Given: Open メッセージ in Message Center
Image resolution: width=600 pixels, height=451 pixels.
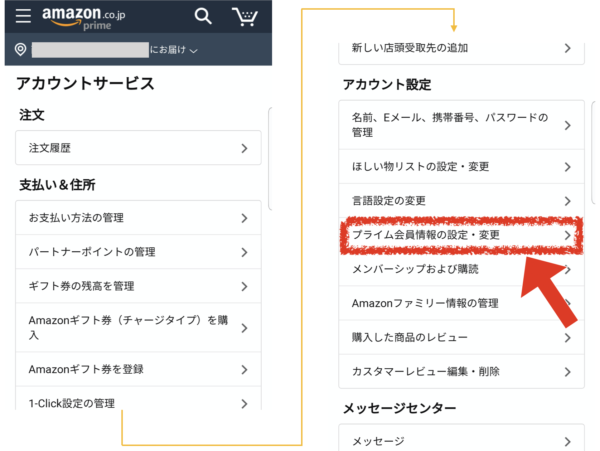Looking at the screenshot, I should point(461,438).
